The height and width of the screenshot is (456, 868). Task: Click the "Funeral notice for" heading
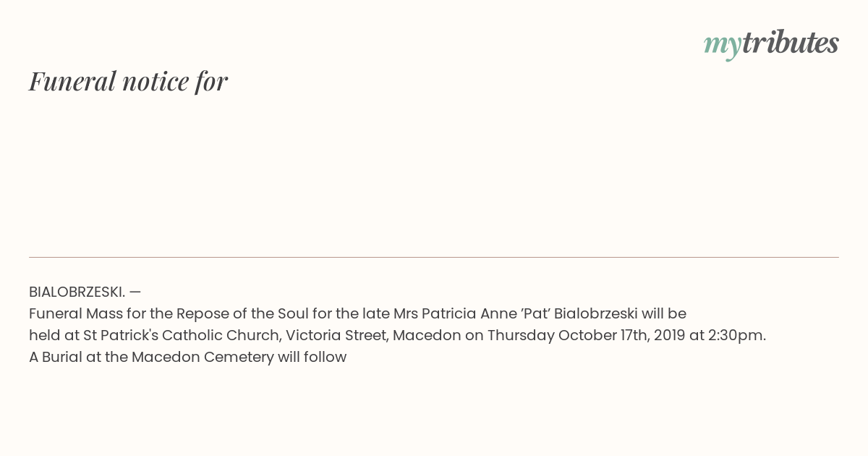[128, 81]
